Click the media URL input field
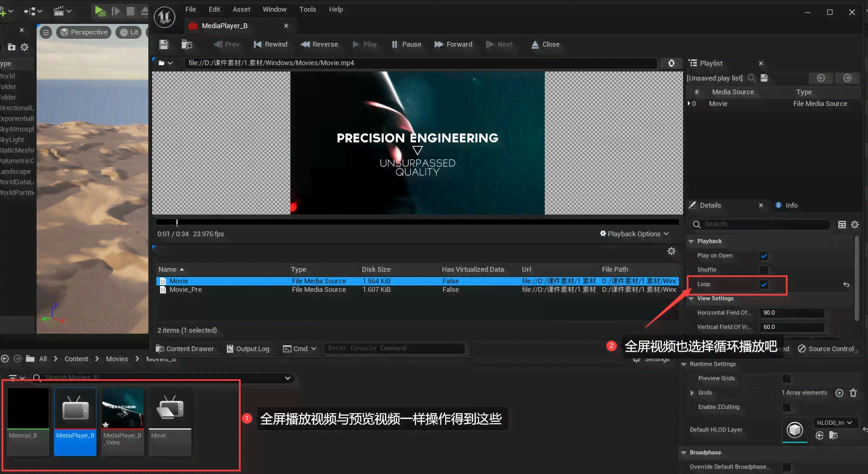868x474 pixels. click(x=420, y=63)
